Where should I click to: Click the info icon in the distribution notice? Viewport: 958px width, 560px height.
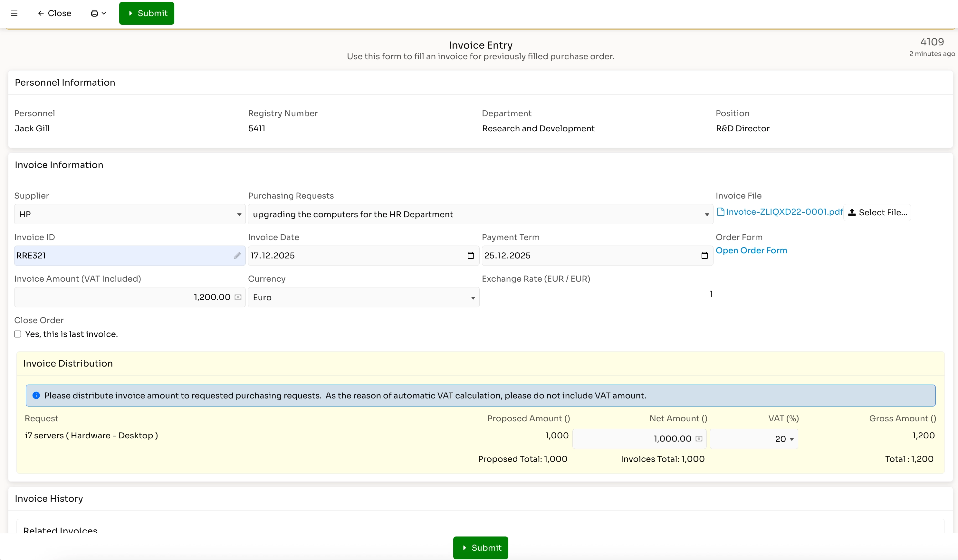coord(36,395)
